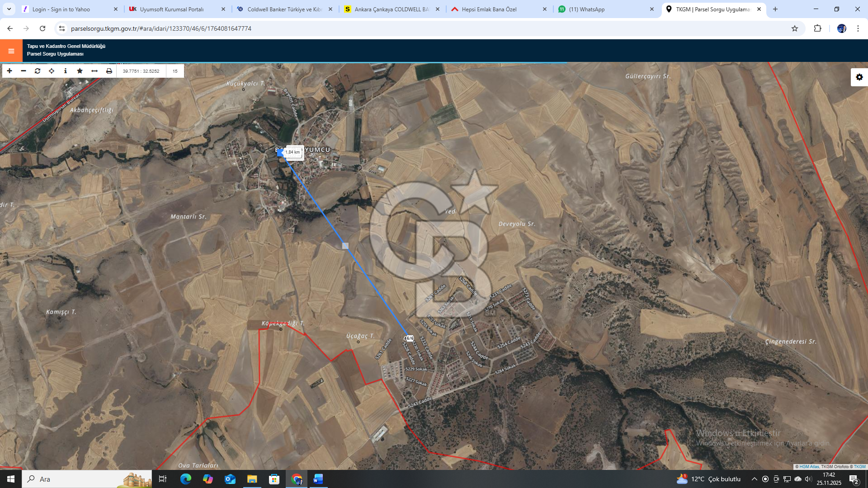Select the distance measure arrow tool

tap(94, 71)
